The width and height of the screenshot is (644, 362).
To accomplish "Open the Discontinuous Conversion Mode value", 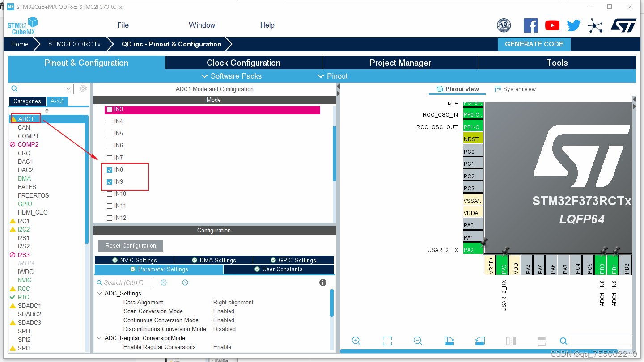I will pyautogui.click(x=225, y=329).
